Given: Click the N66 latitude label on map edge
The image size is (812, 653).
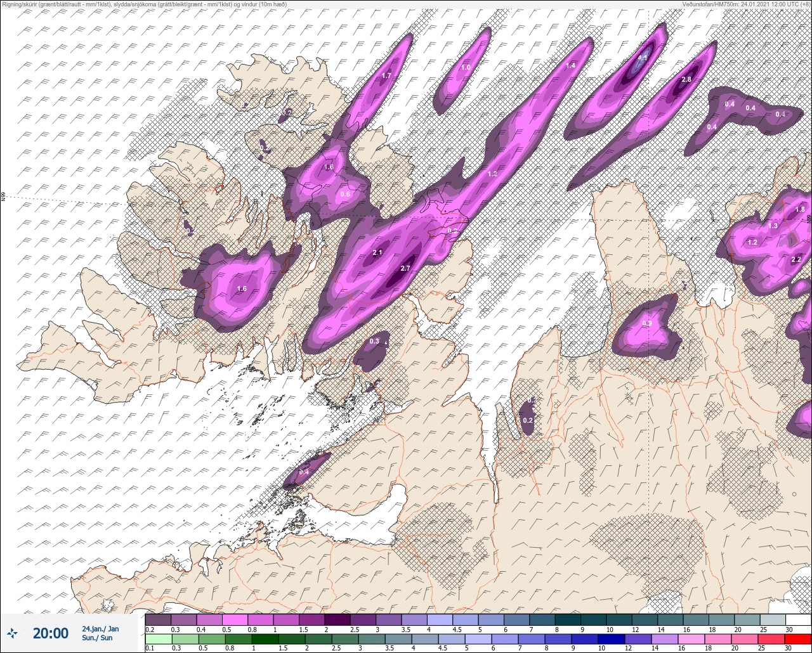Looking at the screenshot, I should coord(3,197).
